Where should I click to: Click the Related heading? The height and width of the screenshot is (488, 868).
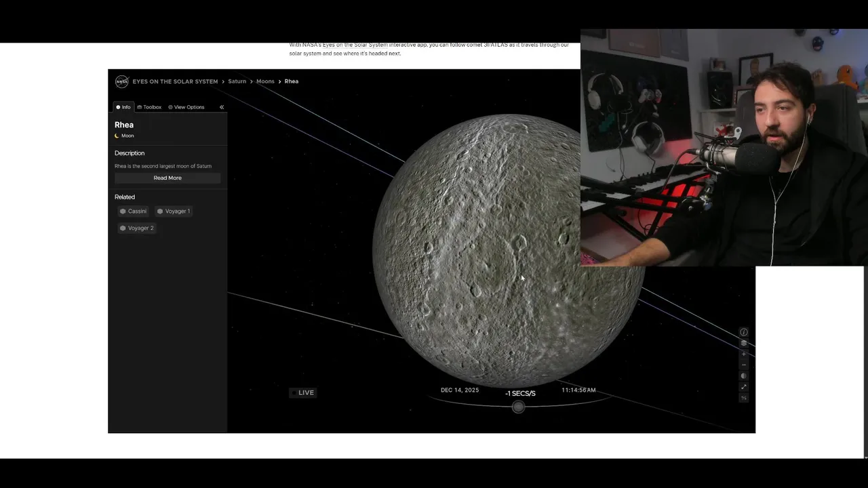tap(125, 197)
